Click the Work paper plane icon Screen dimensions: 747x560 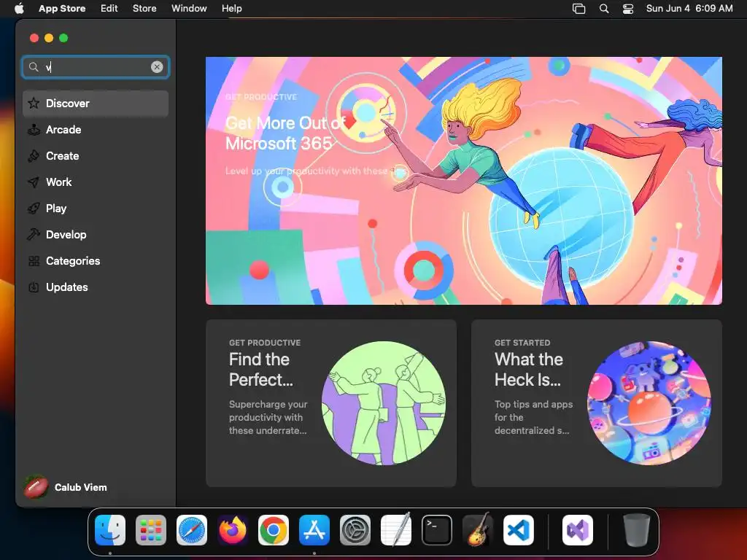point(34,182)
